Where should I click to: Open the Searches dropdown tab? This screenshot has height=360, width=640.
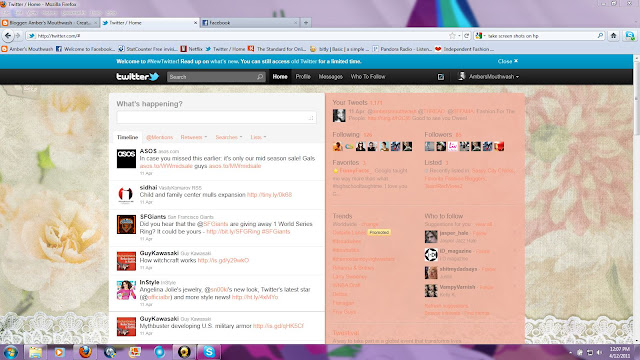click(x=229, y=137)
